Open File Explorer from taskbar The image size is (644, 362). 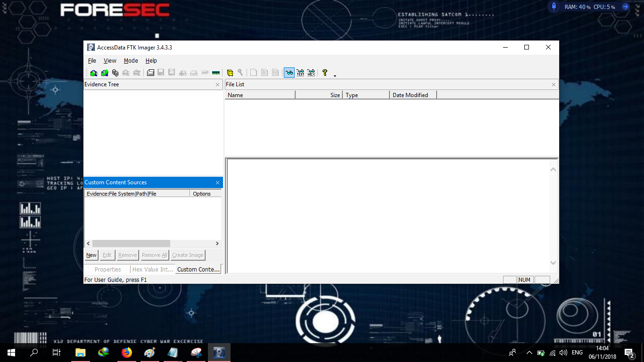[x=81, y=353]
